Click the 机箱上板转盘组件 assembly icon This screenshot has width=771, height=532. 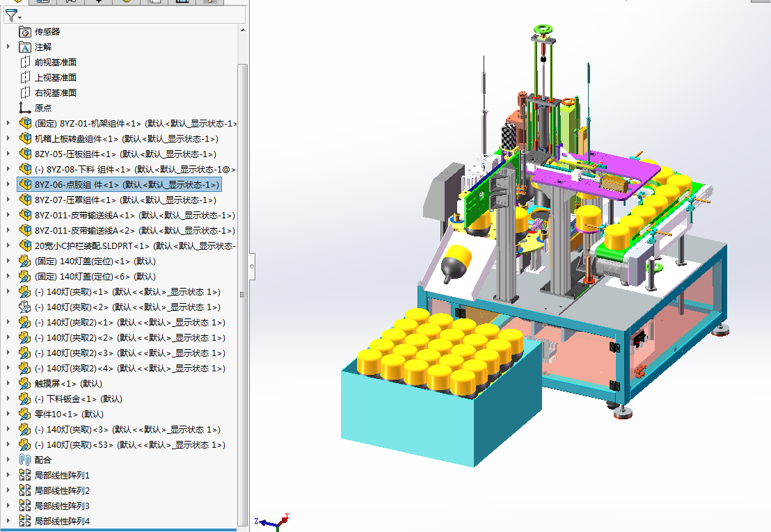25,138
